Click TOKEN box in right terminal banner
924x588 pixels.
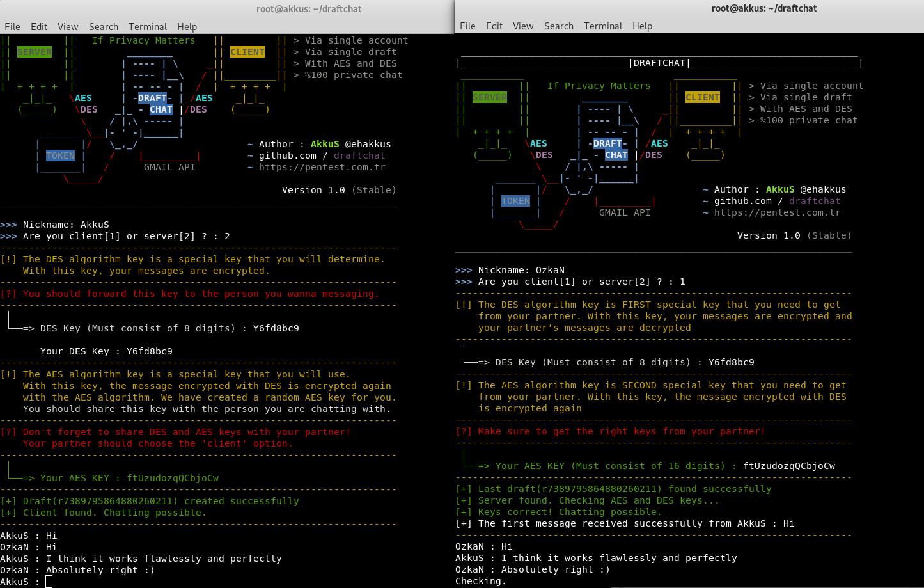point(515,201)
